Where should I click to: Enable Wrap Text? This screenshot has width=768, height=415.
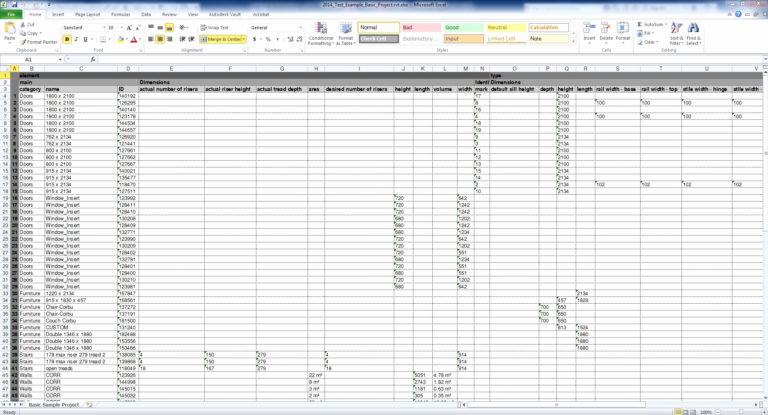[x=215, y=28]
